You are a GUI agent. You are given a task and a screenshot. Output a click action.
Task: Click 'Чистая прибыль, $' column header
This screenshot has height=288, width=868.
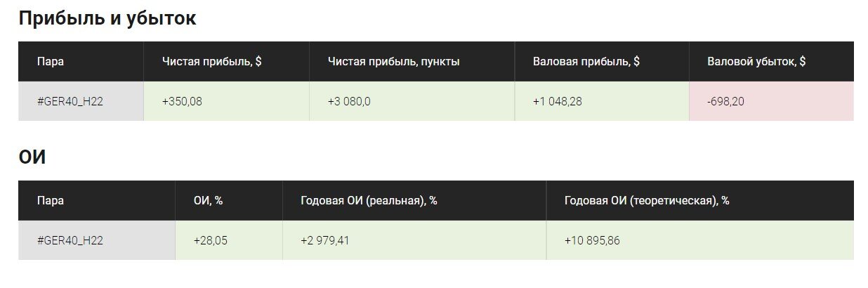212,62
